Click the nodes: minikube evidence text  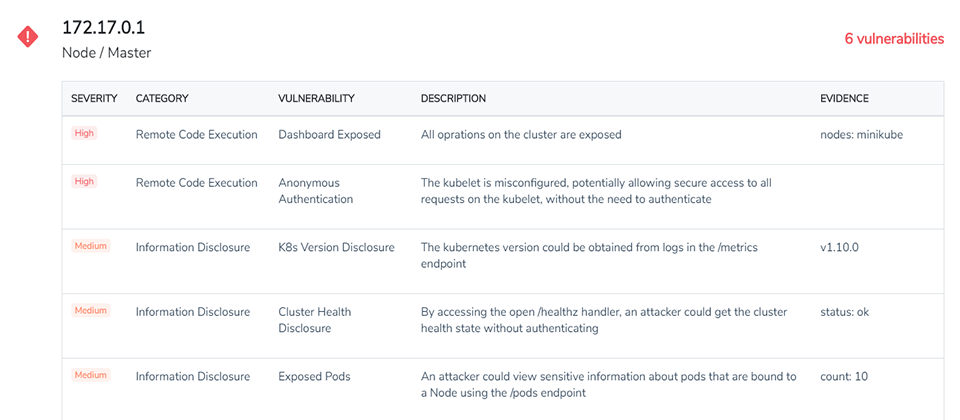click(x=861, y=135)
